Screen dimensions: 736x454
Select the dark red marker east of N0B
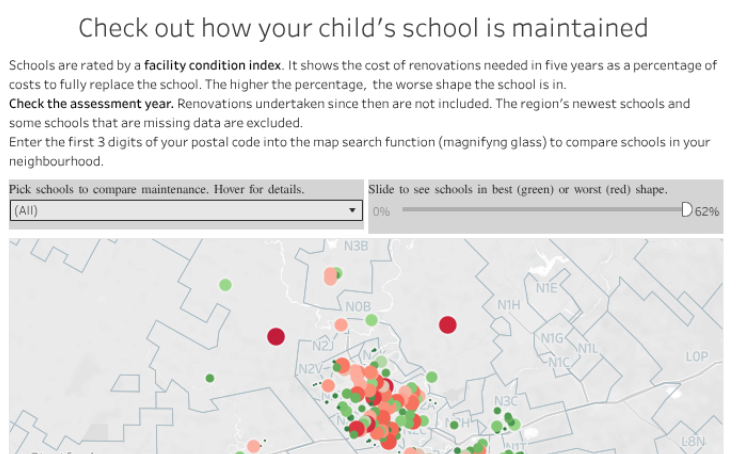tap(448, 324)
